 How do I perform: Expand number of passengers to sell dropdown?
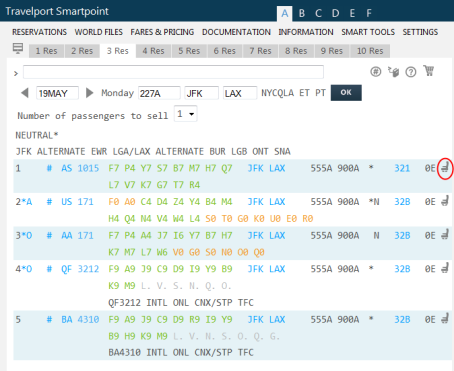click(186, 114)
